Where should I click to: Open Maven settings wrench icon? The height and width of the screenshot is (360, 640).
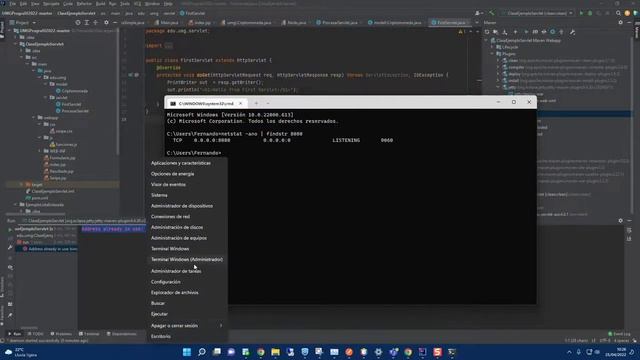coord(572,32)
